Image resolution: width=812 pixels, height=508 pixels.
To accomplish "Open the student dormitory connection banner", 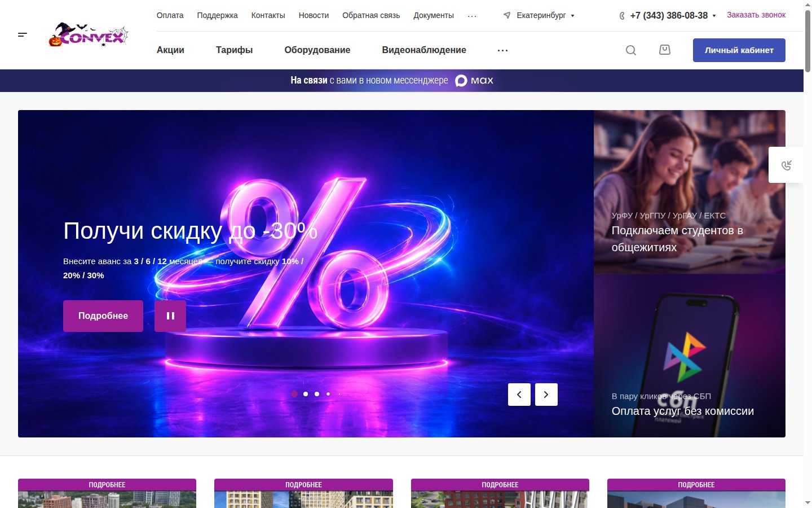I will pos(690,192).
